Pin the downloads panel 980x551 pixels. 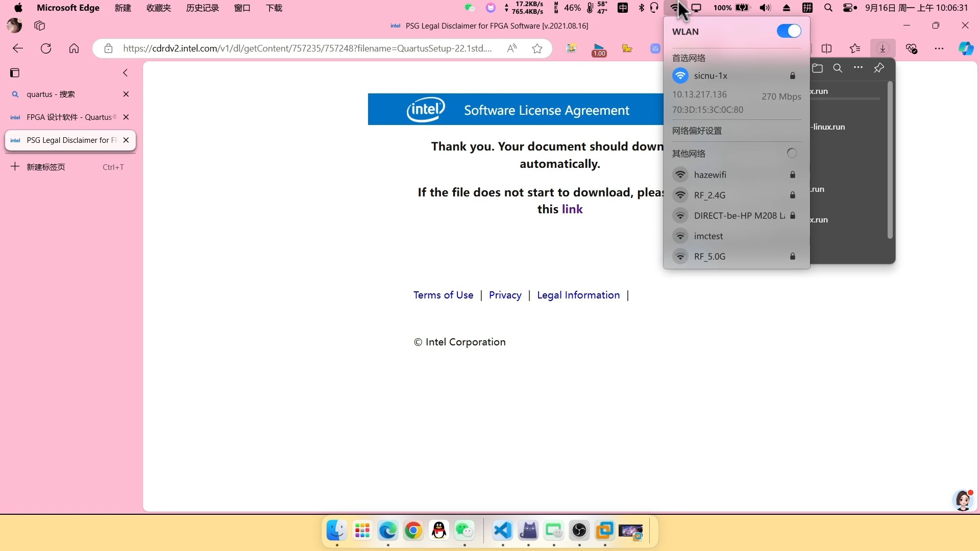tap(878, 68)
